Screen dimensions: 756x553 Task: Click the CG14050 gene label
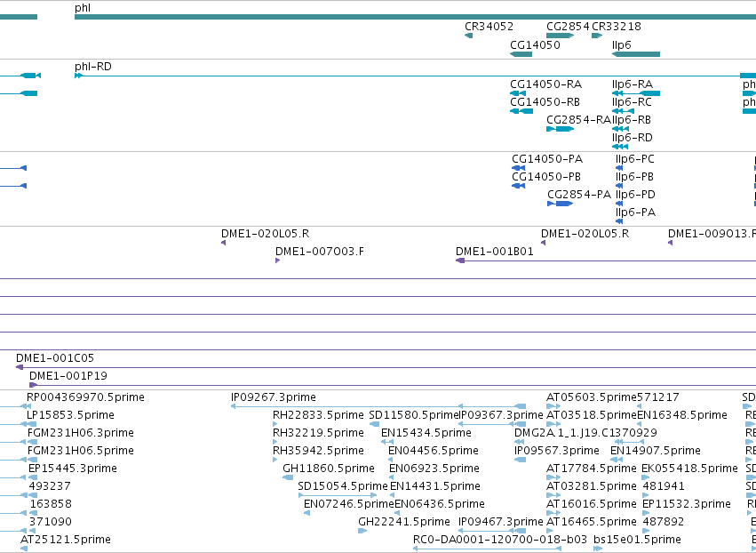[x=535, y=45]
